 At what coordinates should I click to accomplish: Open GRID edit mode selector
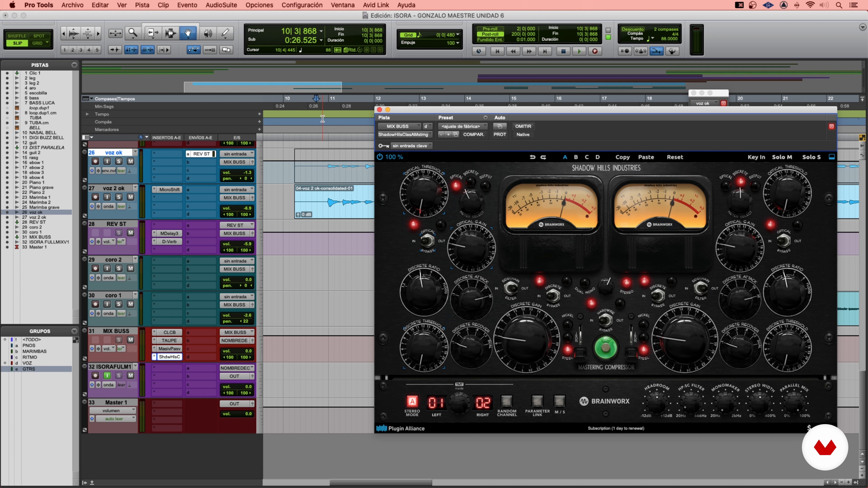(x=40, y=43)
